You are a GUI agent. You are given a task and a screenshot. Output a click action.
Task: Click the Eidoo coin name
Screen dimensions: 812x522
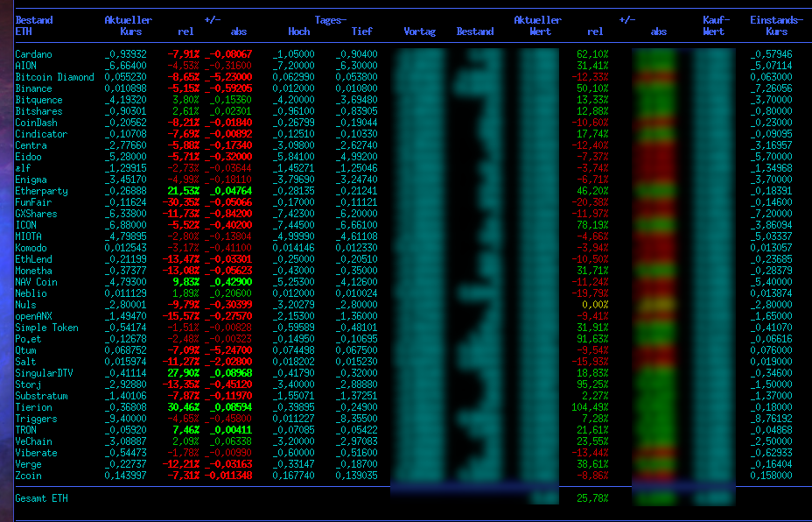[29, 157]
